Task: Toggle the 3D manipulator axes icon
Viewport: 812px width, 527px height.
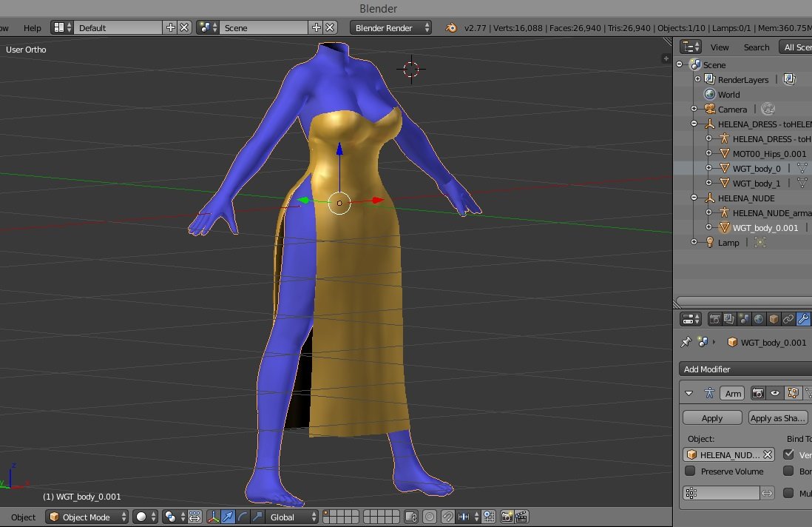Action: coord(214,517)
